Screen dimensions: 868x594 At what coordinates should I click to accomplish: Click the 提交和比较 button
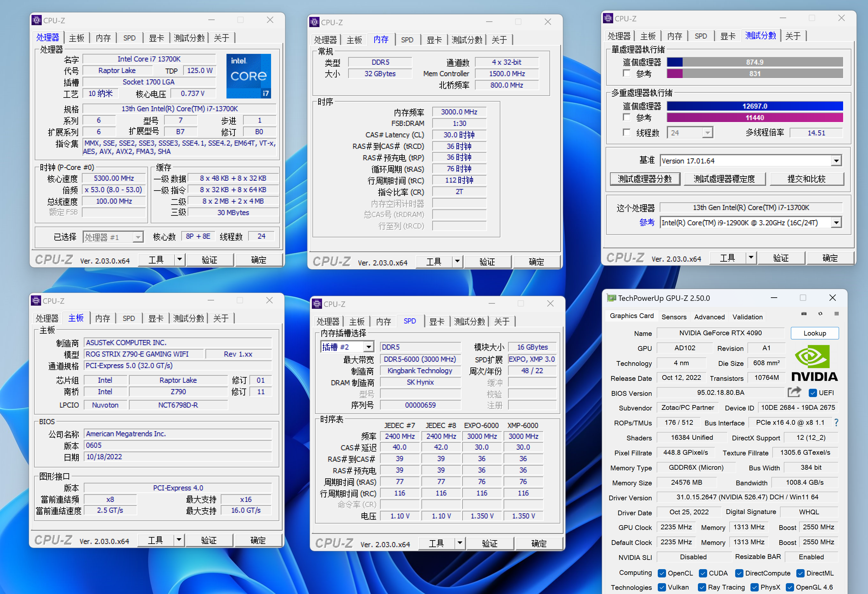click(x=807, y=179)
